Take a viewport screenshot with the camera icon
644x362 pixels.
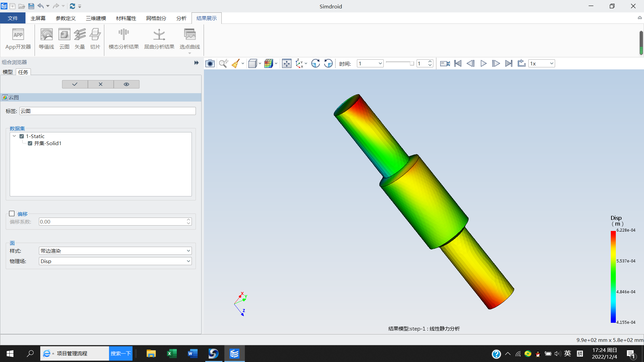click(210, 63)
